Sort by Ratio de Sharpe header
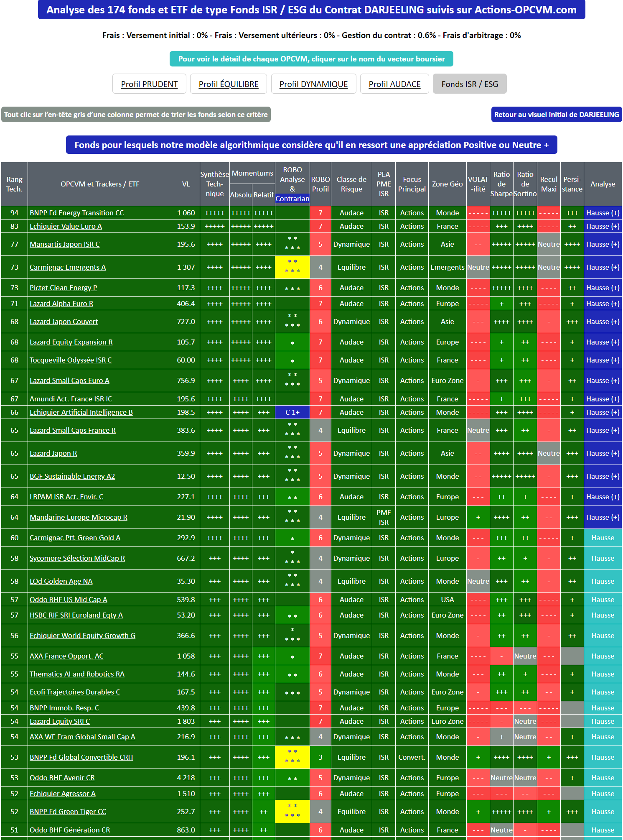This screenshot has height=840, width=623. tap(501, 184)
